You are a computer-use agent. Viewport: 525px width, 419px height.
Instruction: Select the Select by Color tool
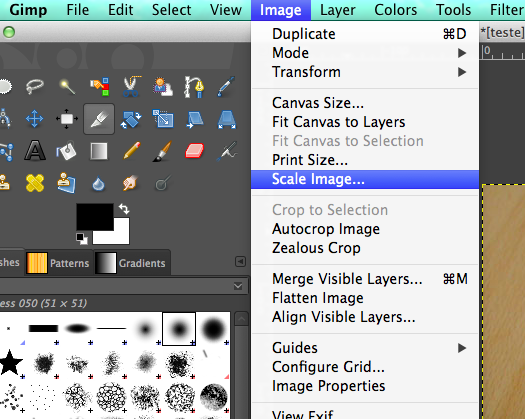point(99,86)
